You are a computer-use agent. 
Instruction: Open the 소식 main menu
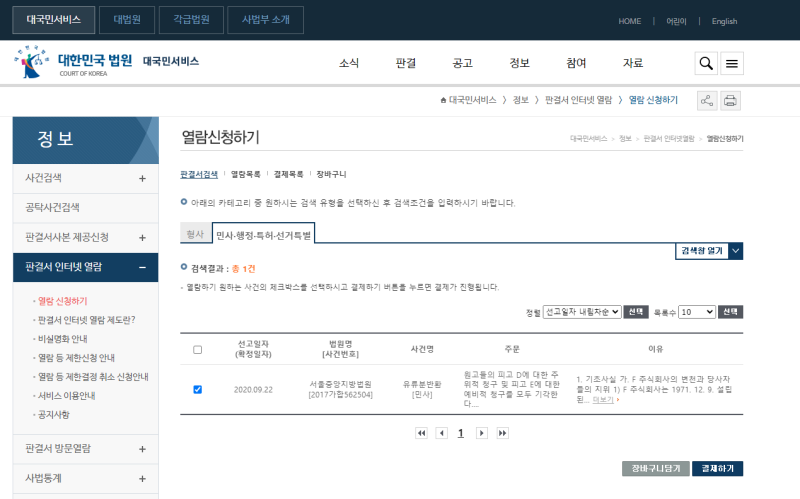tap(349, 63)
